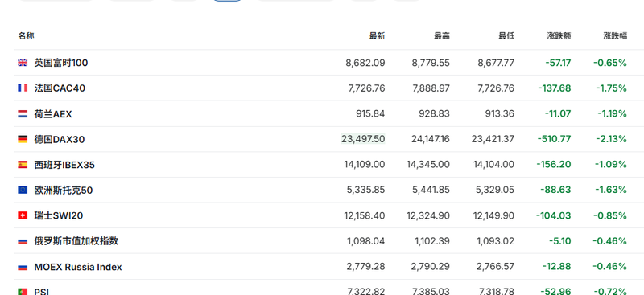Click the Swiss flag icon
Viewport: 644px width, 295px height.
pos(23,215)
